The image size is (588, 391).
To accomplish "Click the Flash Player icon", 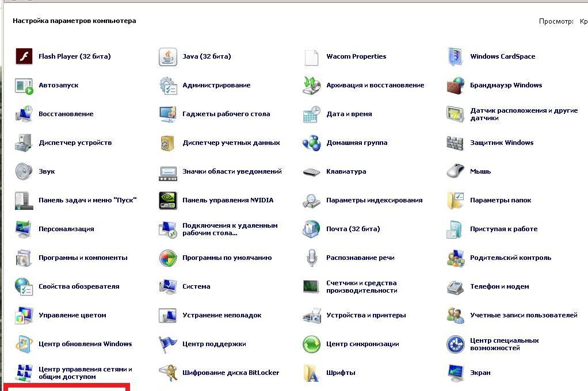I will (24, 56).
